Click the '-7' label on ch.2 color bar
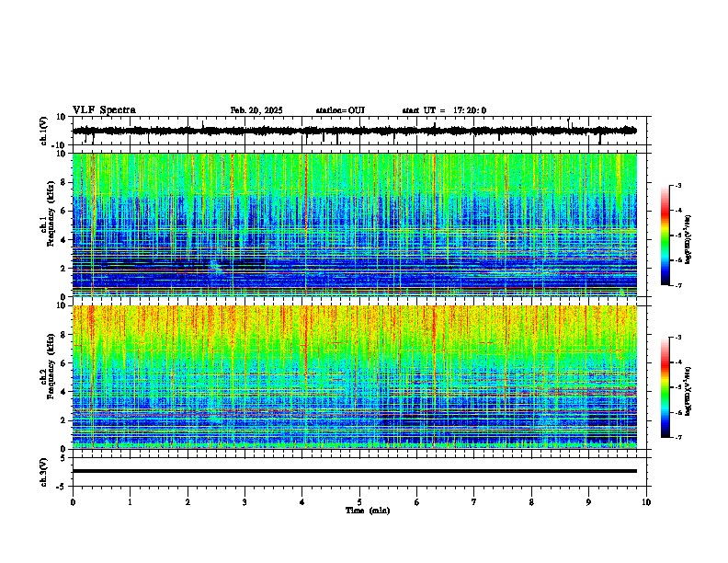 tap(677, 438)
